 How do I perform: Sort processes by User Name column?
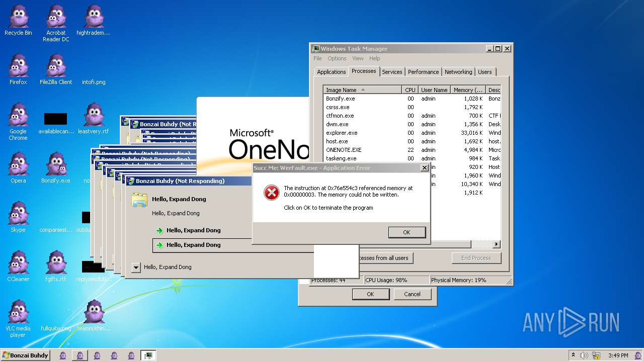click(434, 90)
